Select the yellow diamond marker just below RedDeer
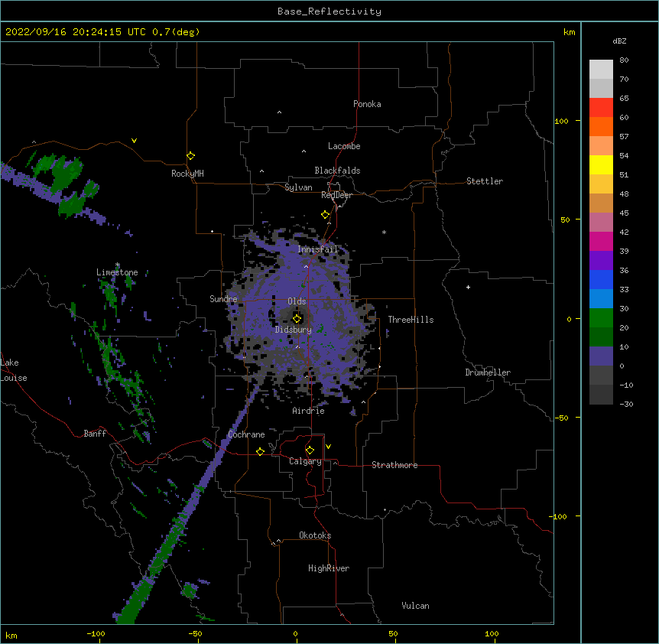Image resolution: width=659 pixels, height=644 pixels. coord(326,215)
